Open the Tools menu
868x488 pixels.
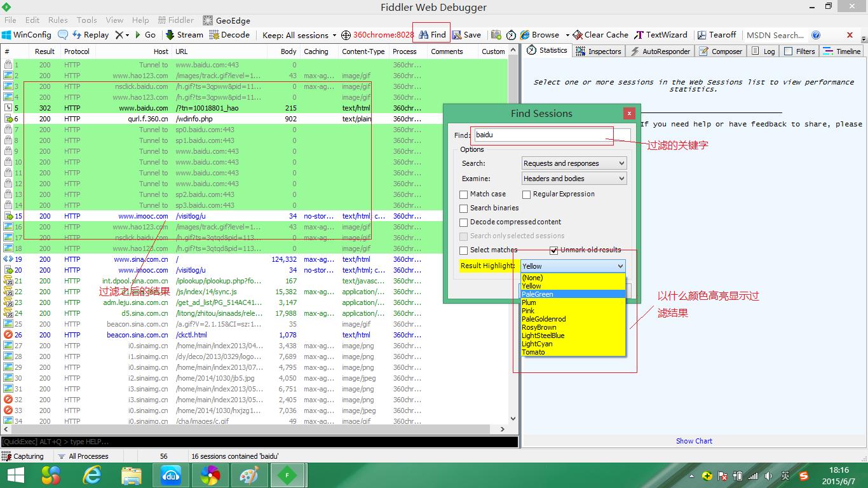tap(87, 20)
